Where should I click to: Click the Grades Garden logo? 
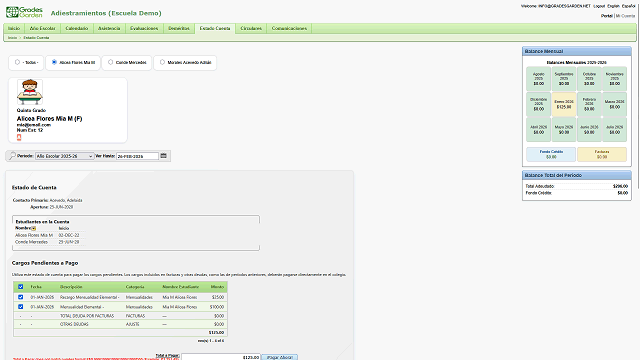pos(24,12)
